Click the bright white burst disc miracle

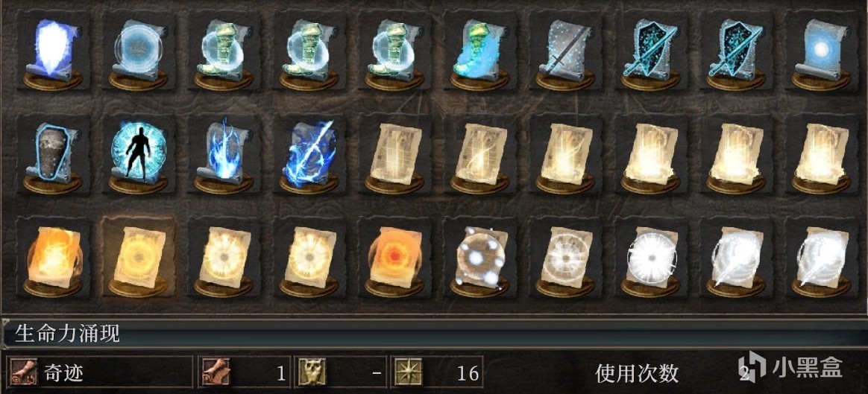point(650,258)
